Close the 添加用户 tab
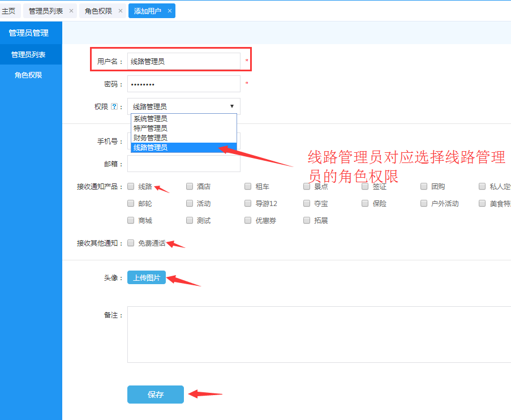The image size is (511, 420). 169,11
